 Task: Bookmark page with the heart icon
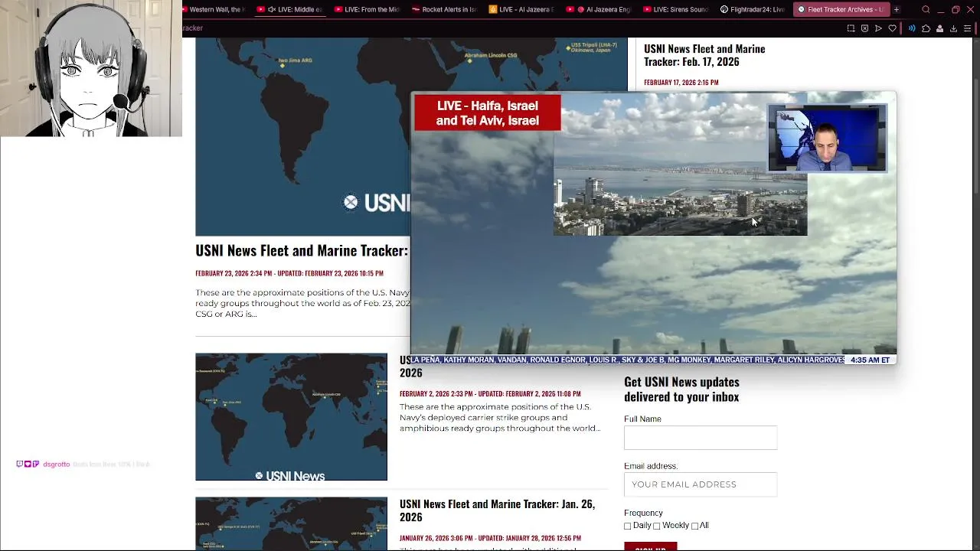[x=892, y=28]
